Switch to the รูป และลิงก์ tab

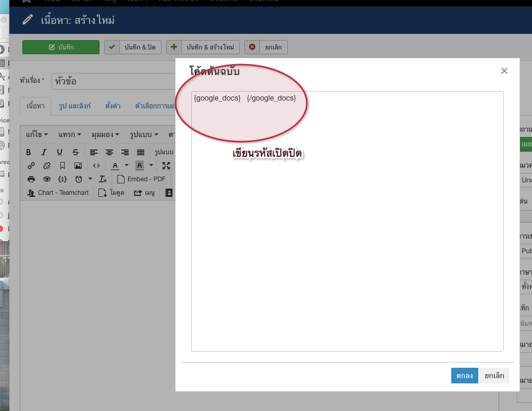click(75, 106)
